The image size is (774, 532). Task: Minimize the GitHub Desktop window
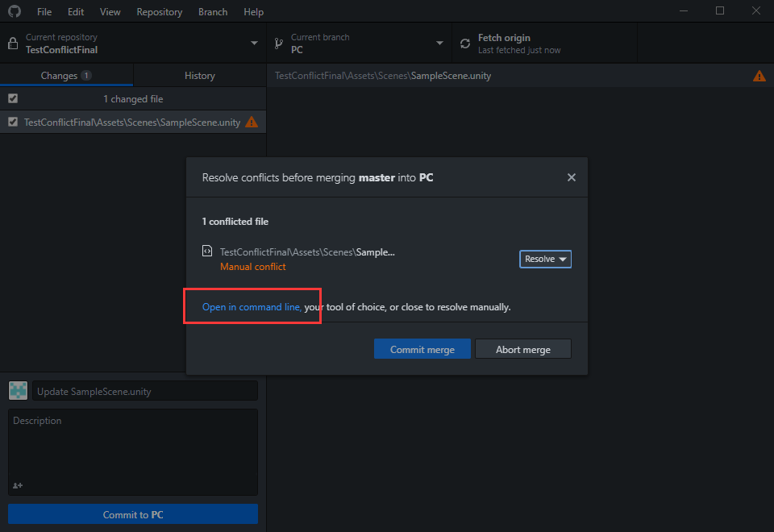point(684,10)
